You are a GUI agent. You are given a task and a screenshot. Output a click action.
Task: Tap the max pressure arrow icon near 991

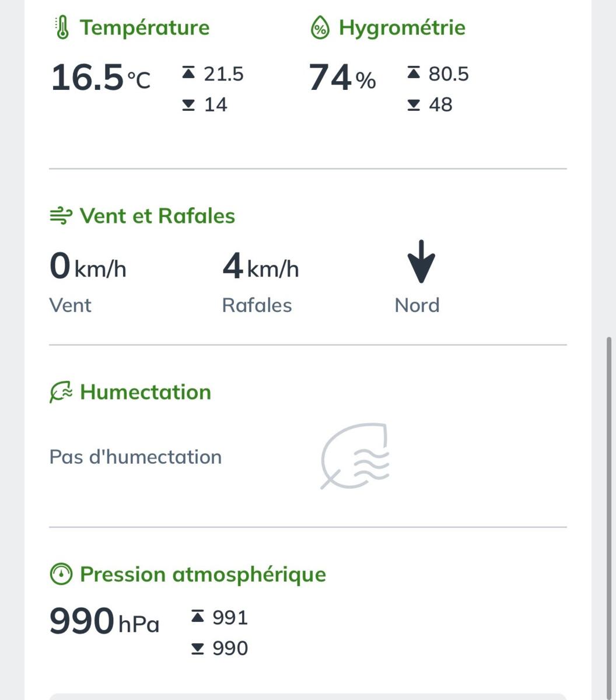(198, 617)
